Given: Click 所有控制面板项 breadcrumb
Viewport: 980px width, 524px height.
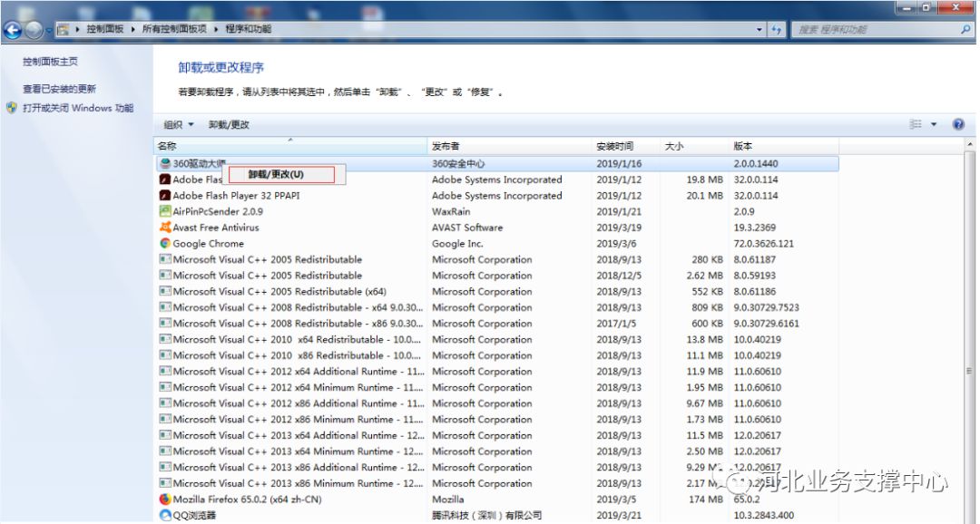Looking at the screenshot, I should (x=174, y=29).
